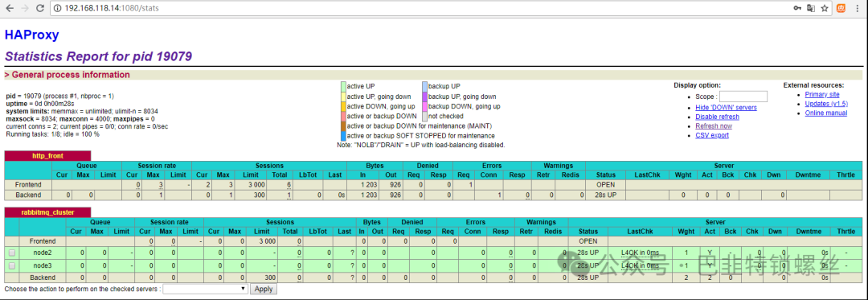This screenshot has width=868, height=300.
Task: Open the CSV export link
Action: coord(712,135)
